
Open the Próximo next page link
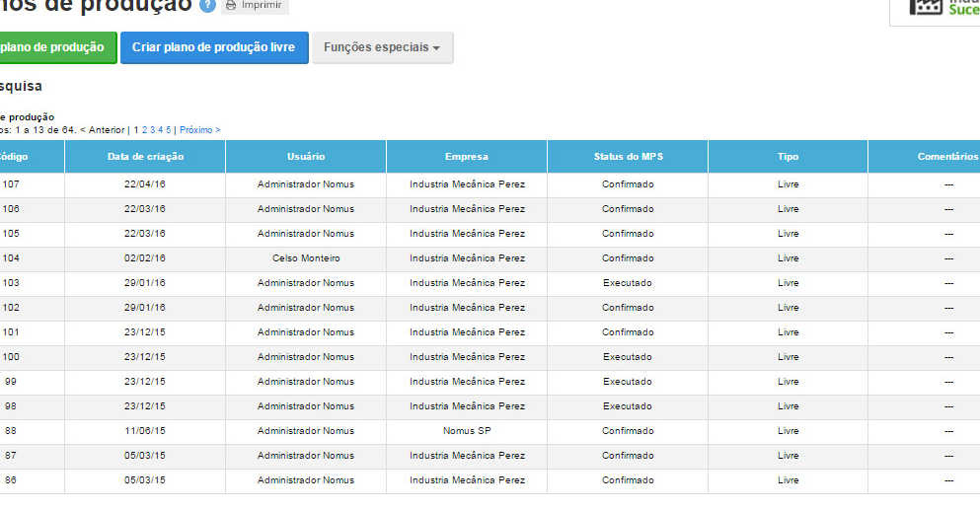(200, 130)
